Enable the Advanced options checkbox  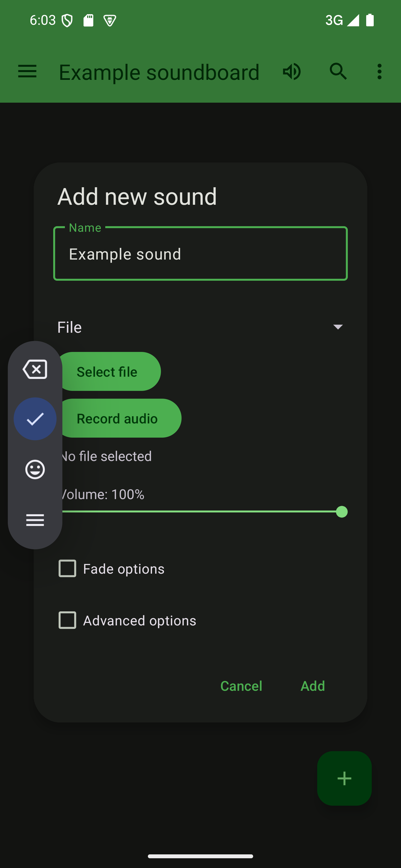pyautogui.click(x=67, y=620)
